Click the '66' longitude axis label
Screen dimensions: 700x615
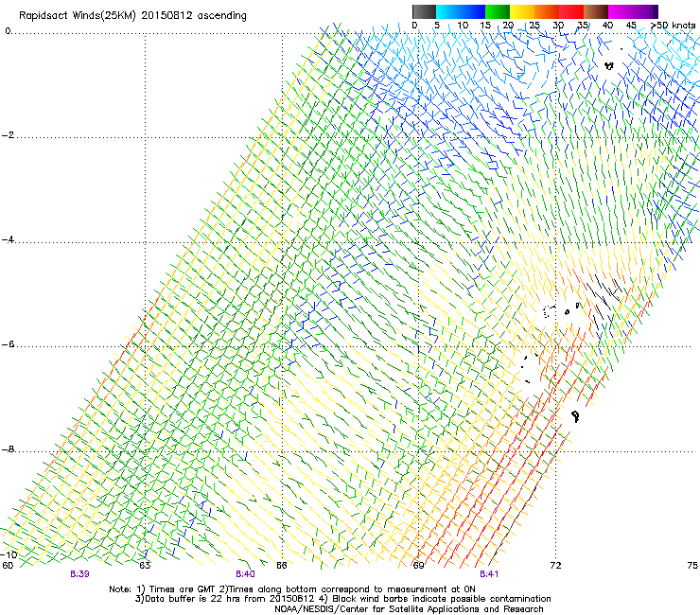pyautogui.click(x=282, y=566)
